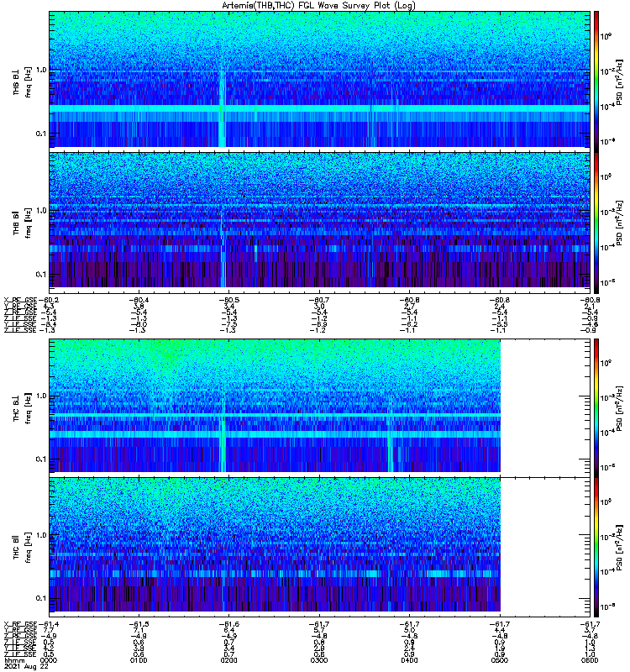
Task: Click the PSD [nT²/Hz] label of THB B-perpendicular color bar
Action: 619,81
